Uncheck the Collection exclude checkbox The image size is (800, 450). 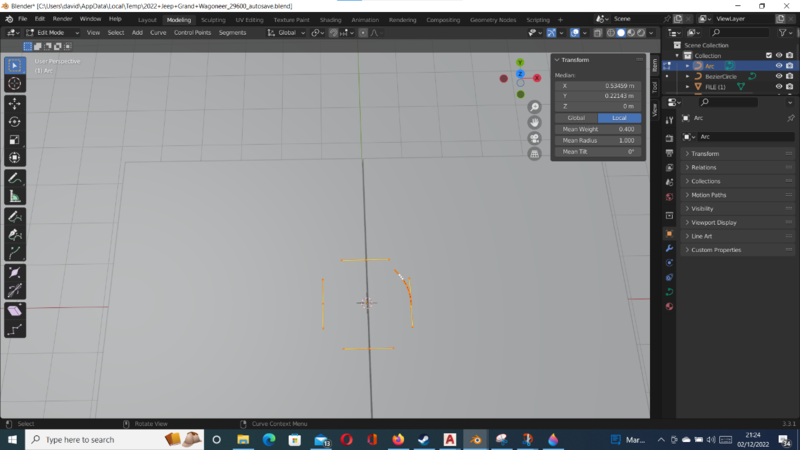[768, 55]
